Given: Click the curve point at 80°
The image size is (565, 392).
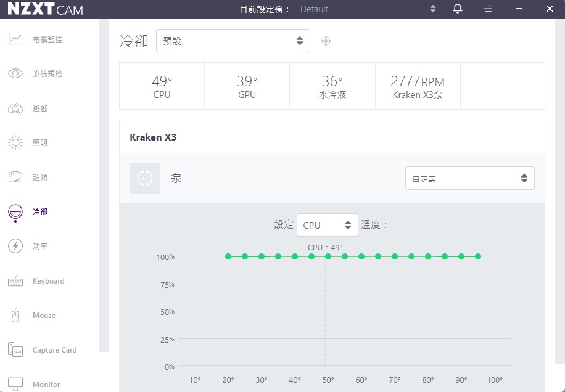Looking at the screenshot, I should pos(428,256).
